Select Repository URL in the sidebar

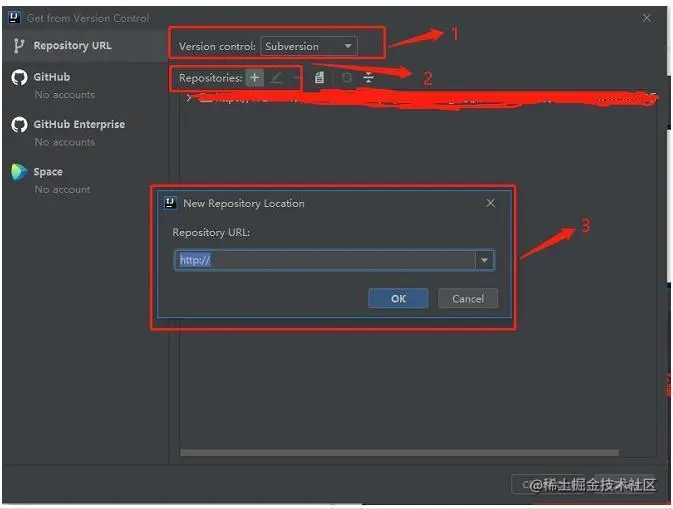[85, 45]
